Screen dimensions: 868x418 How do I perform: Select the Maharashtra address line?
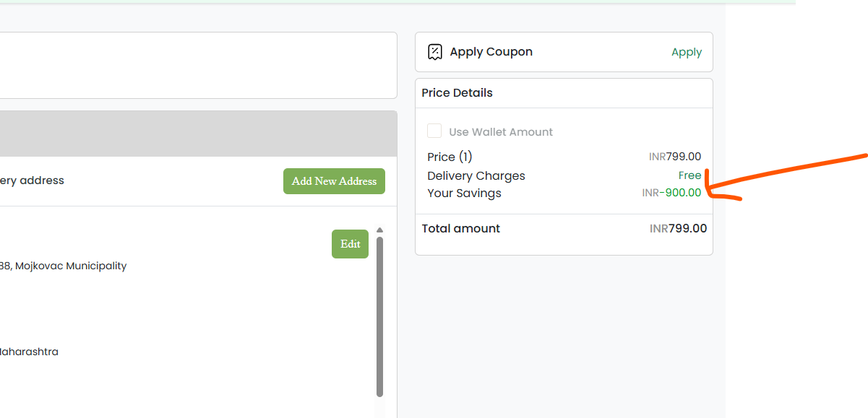point(29,352)
